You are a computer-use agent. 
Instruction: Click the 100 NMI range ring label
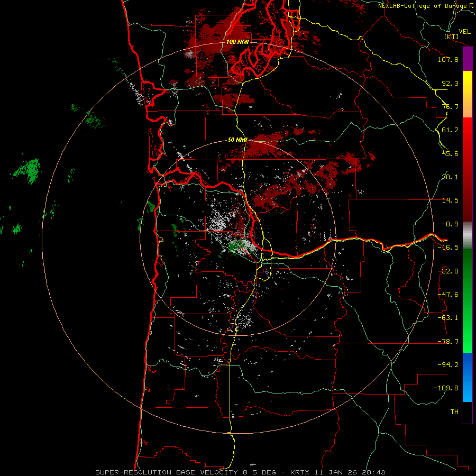click(237, 42)
